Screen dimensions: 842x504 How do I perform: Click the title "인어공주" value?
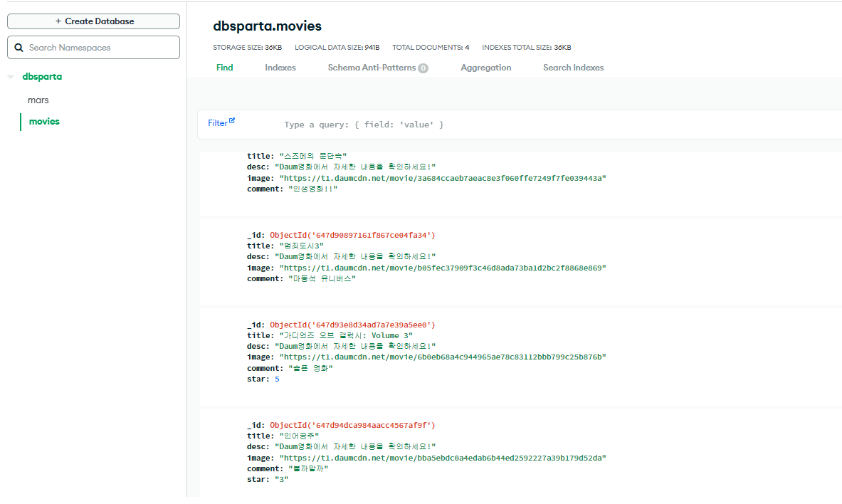pos(299,436)
